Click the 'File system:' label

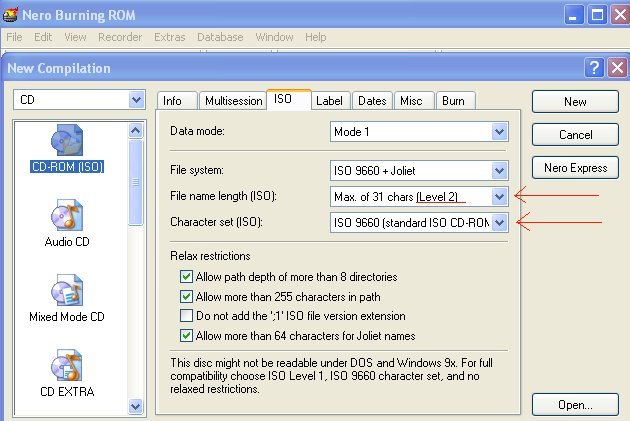click(x=197, y=170)
